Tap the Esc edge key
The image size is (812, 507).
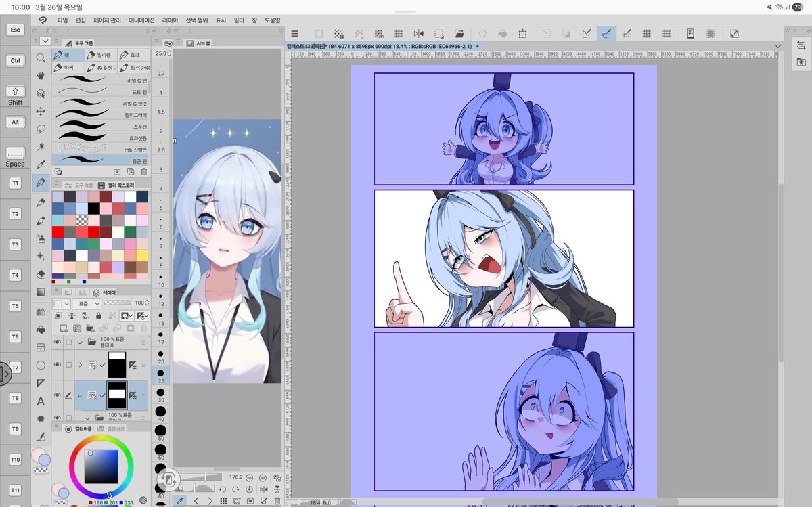click(x=15, y=30)
